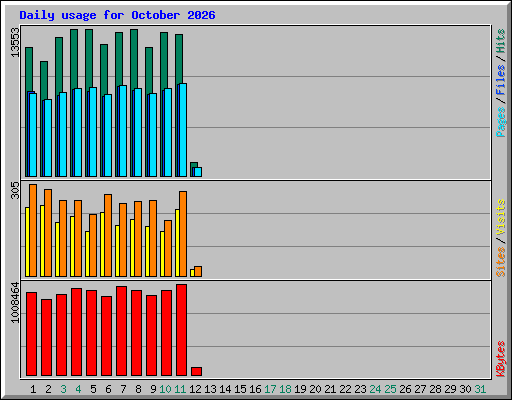The width and height of the screenshot is (512, 400).
Task: Click day 30 on the x-axis
Action: coord(465,389)
